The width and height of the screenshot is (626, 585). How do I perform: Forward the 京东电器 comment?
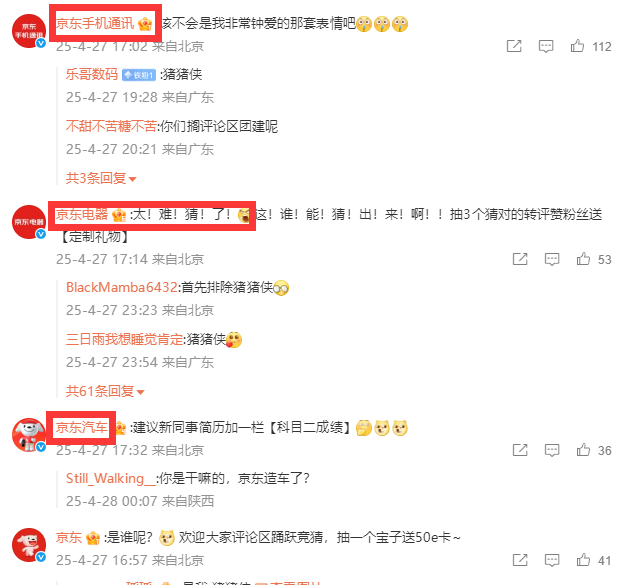(520, 259)
